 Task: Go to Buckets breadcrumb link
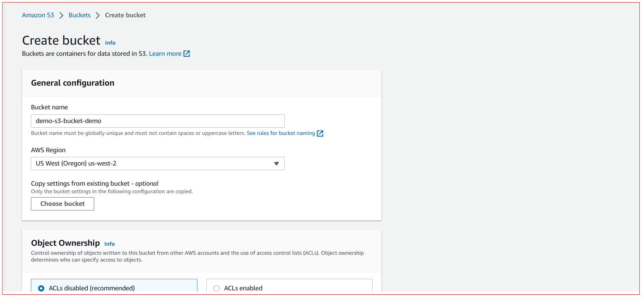79,15
